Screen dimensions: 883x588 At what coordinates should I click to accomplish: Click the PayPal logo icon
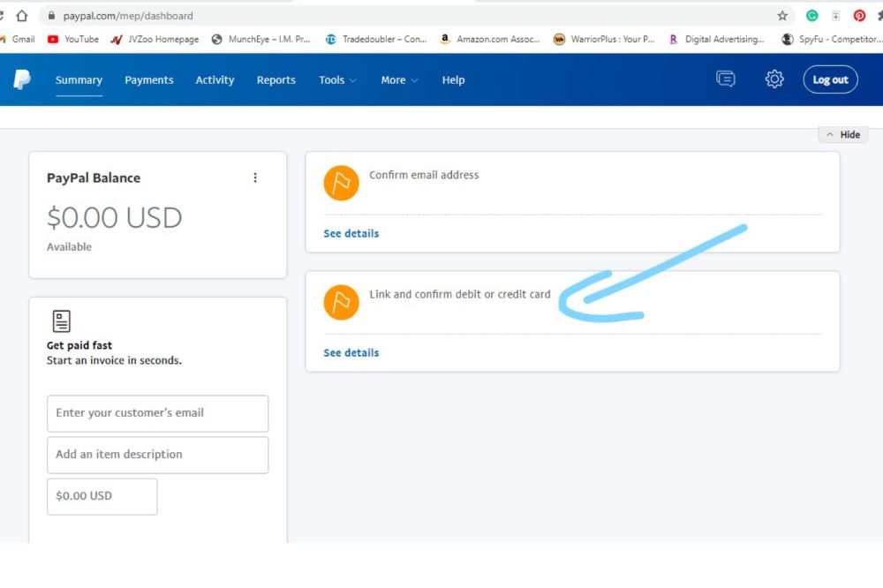(x=22, y=79)
